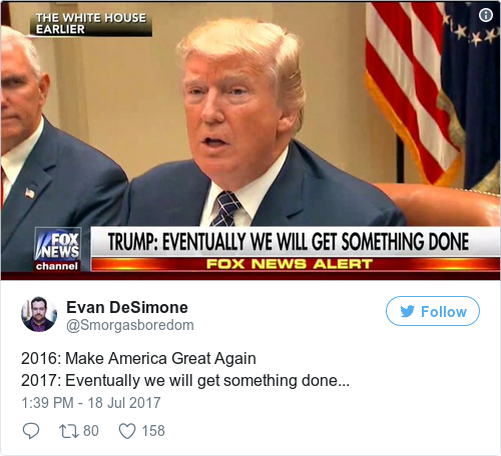
Task: Retweet using the arrows icon
Action: pyautogui.click(x=69, y=431)
